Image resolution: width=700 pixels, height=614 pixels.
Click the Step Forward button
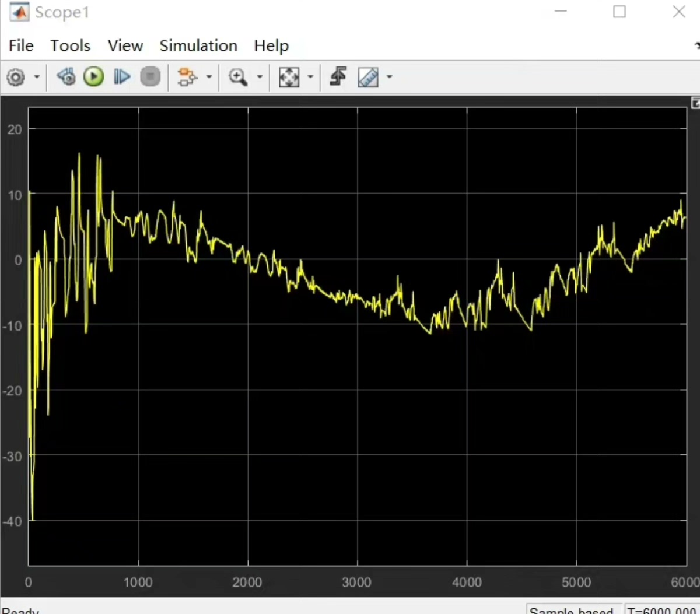coord(121,77)
